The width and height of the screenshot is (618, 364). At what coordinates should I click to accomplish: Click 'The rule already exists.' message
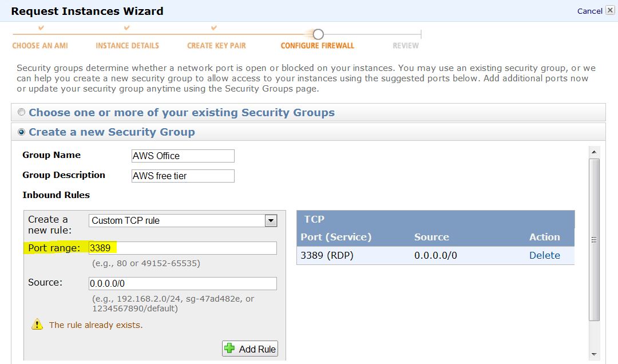coord(96,325)
